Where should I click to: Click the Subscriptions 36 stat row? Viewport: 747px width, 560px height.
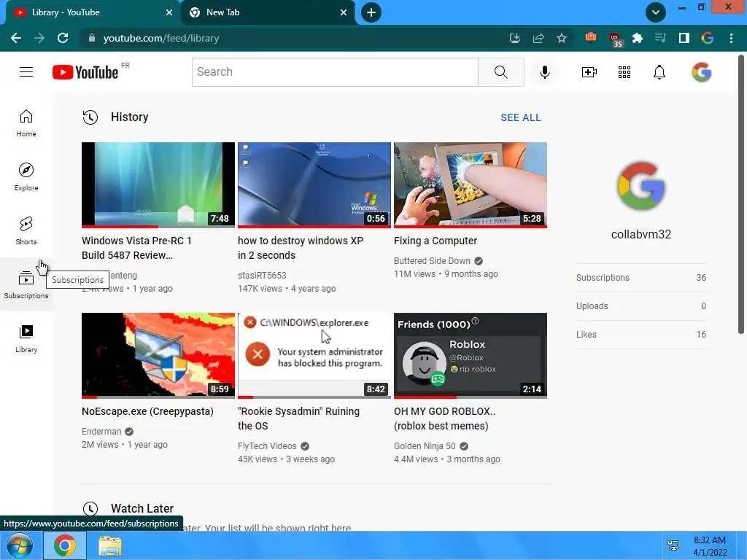(x=640, y=278)
